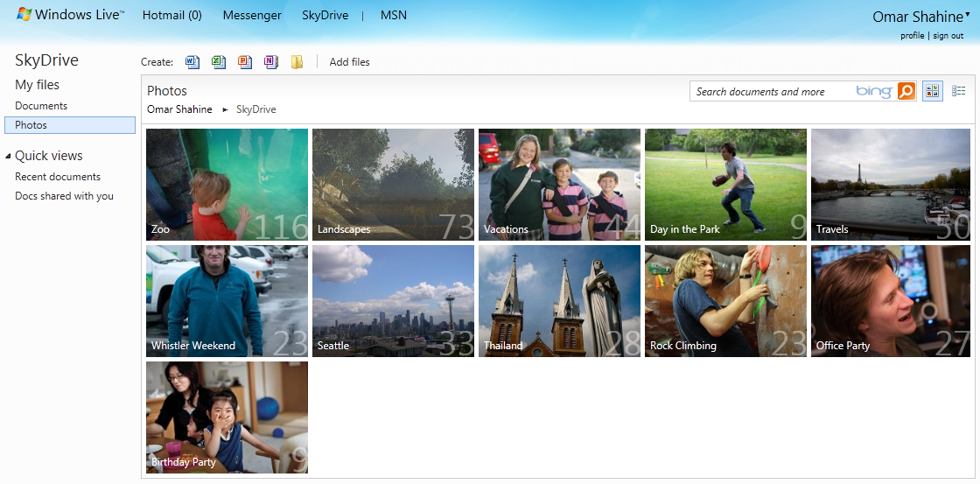Viewport: 980px width, 484px height.
Task: Select Documents in the left sidebar
Action: pyautogui.click(x=41, y=106)
